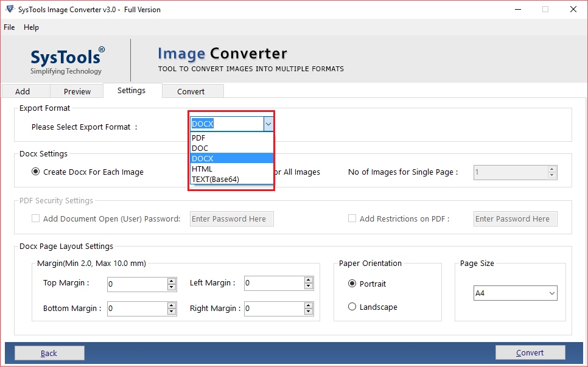Click the Bottom Margin value field

tap(137, 309)
